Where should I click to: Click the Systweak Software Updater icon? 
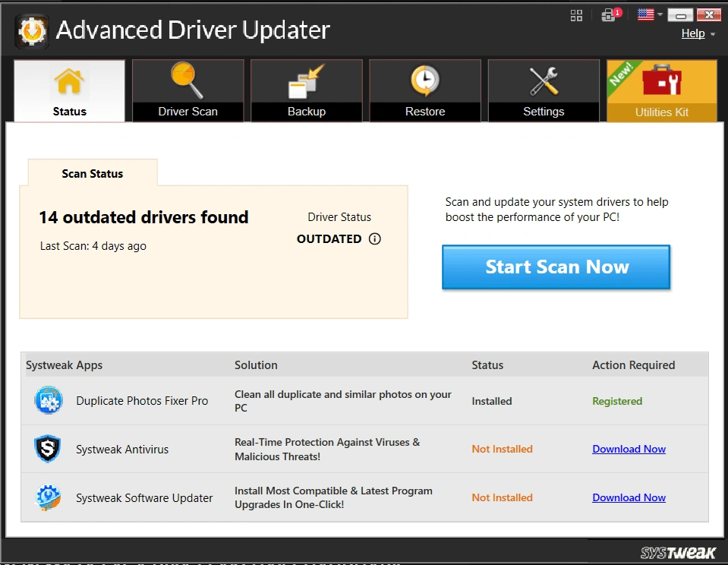49,497
